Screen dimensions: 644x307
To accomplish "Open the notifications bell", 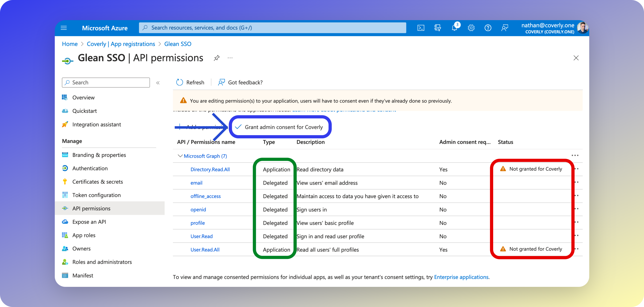I will (x=454, y=28).
